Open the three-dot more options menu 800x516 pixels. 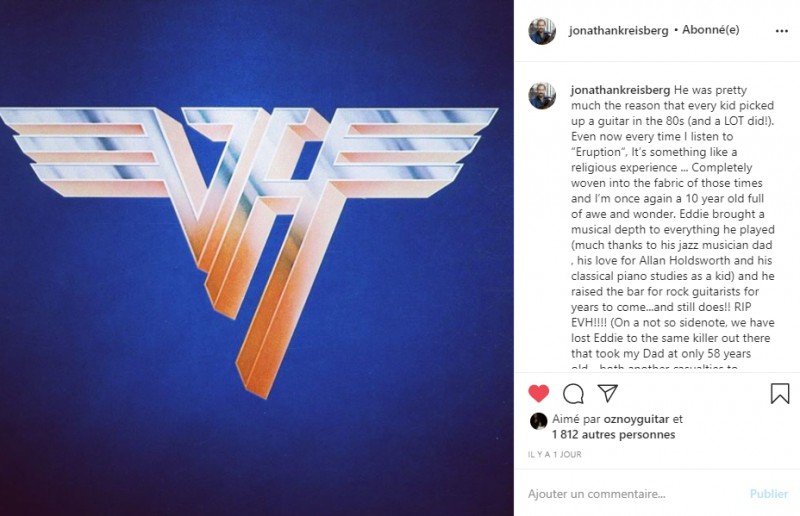pos(782,31)
